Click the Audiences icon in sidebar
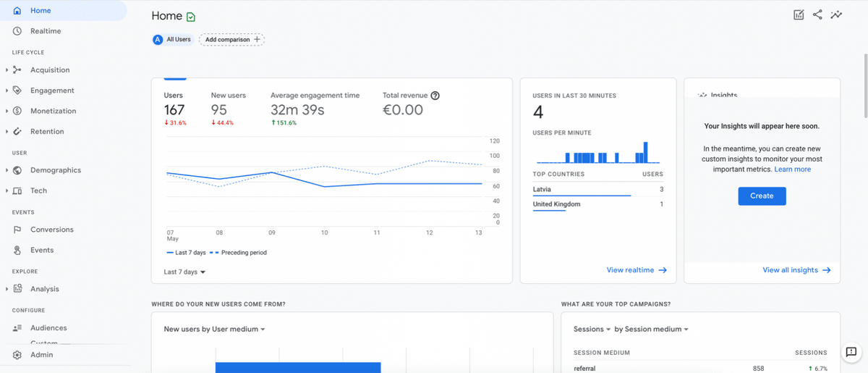This screenshot has height=373, width=868. (17, 328)
